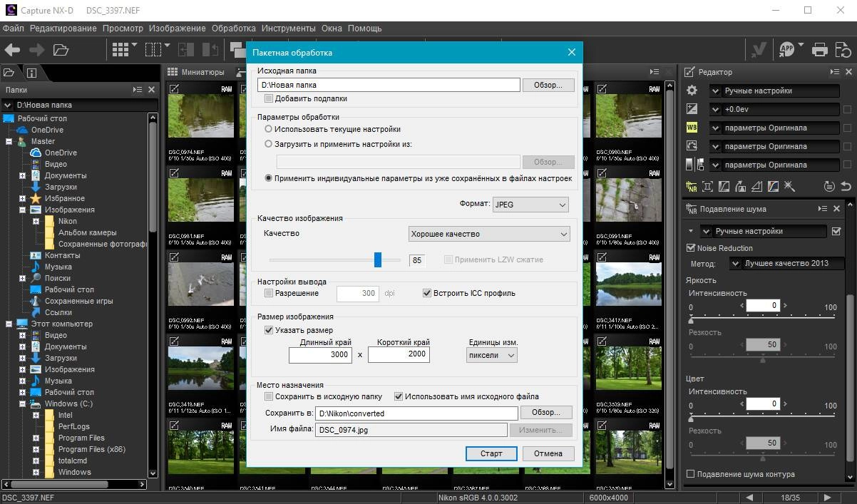Click the thumbnail grid view toolbar icon
Screen dimensions: 857x504
(120, 49)
